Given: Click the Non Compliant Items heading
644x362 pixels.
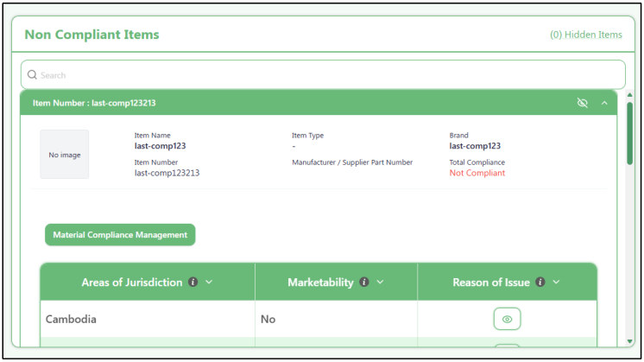Looking at the screenshot, I should [92, 35].
